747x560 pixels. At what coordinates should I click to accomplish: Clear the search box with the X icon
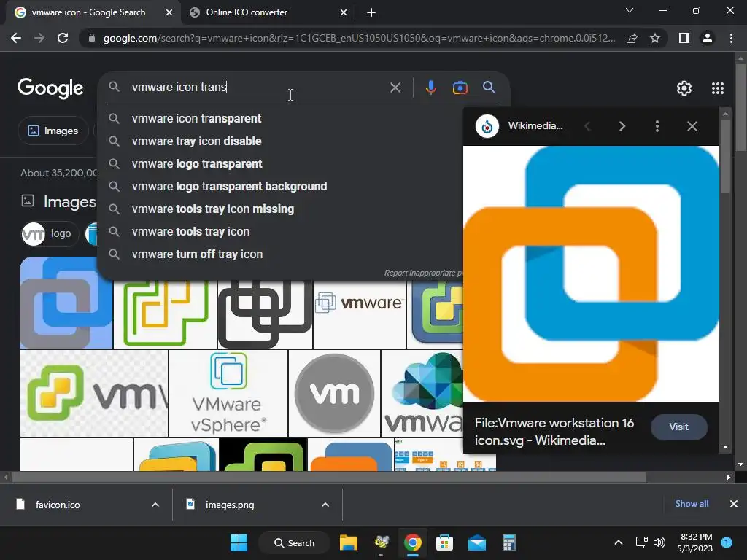click(x=395, y=87)
